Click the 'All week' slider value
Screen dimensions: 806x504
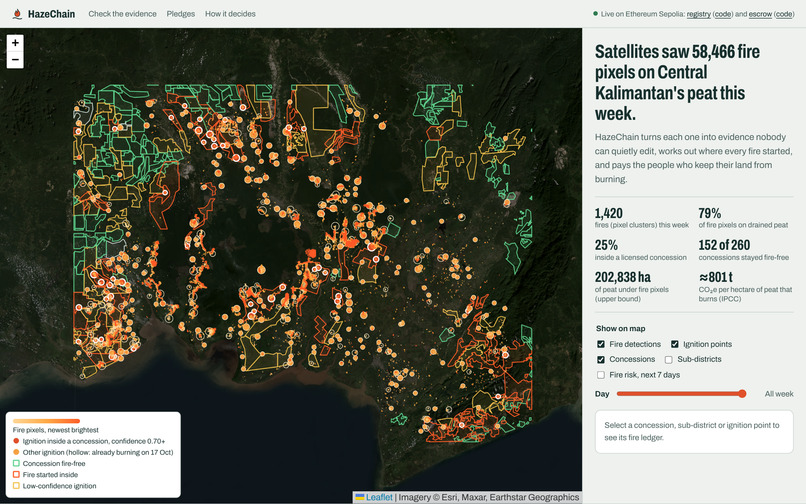click(779, 393)
